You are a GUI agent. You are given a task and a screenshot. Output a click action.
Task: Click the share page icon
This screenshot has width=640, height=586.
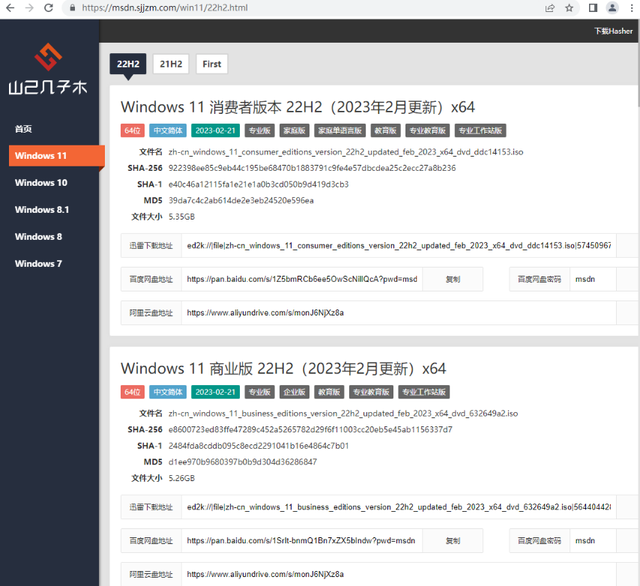[550, 8]
